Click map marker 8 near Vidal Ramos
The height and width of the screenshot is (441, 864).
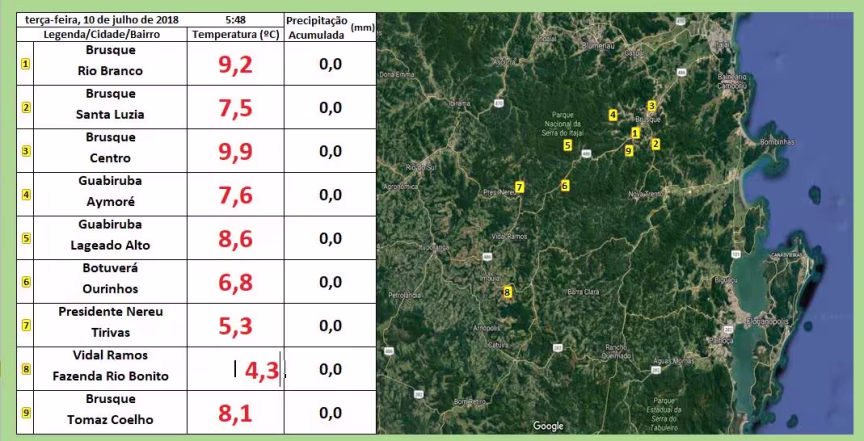(x=507, y=292)
